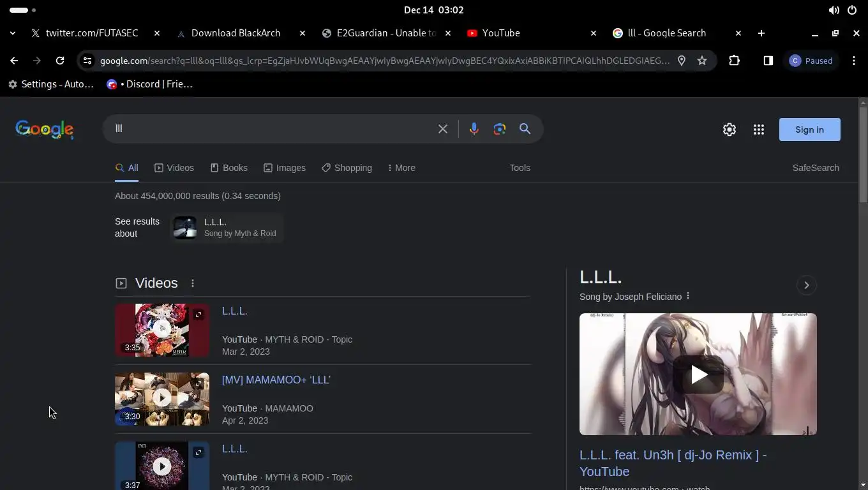Open Google apps grid
The height and width of the screenshot is (490, 868).
tap(758, 130)
